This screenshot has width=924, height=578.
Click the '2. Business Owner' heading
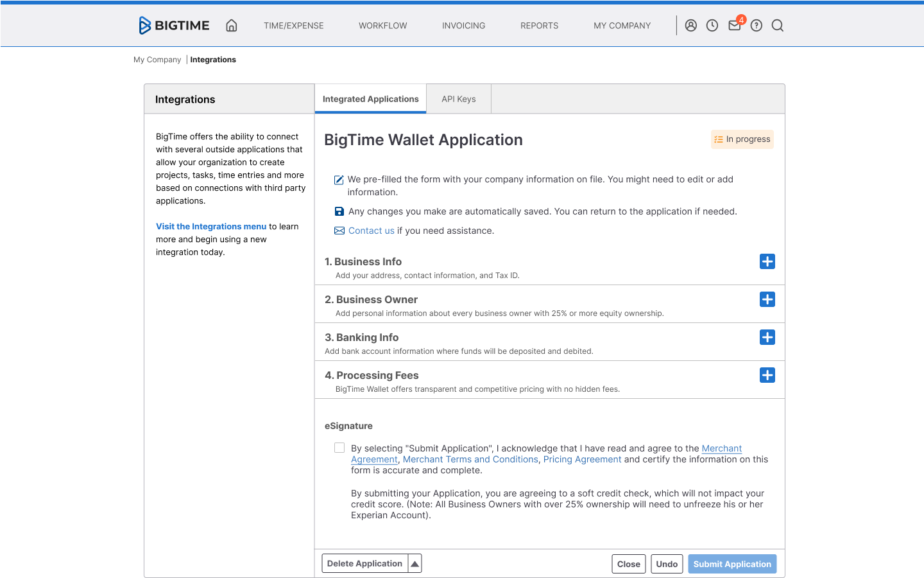371,299
